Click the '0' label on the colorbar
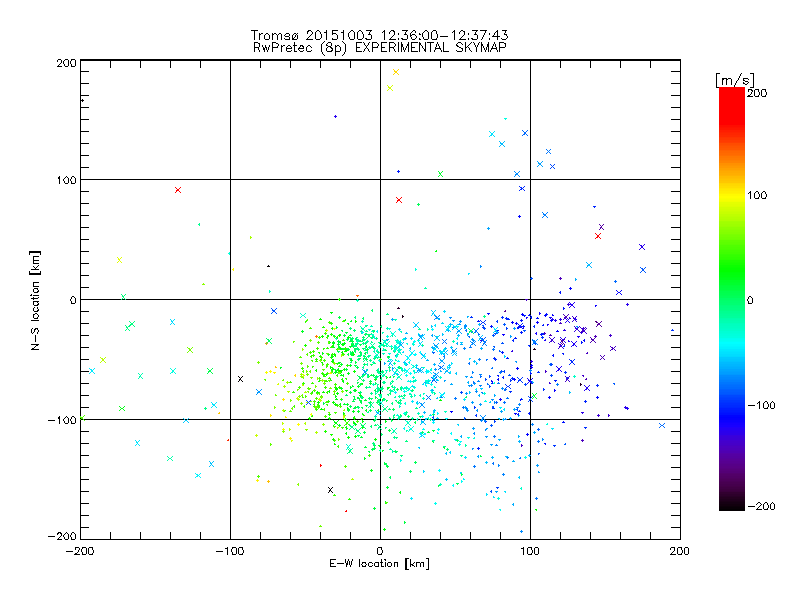 click(x=750, y=300)
